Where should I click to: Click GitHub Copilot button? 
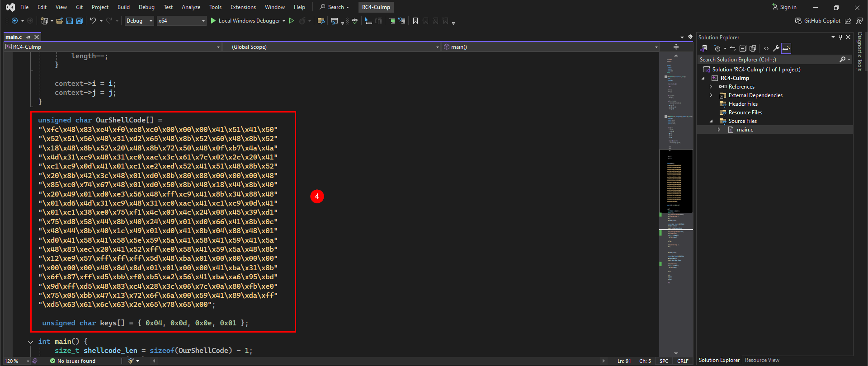point(817,21)
